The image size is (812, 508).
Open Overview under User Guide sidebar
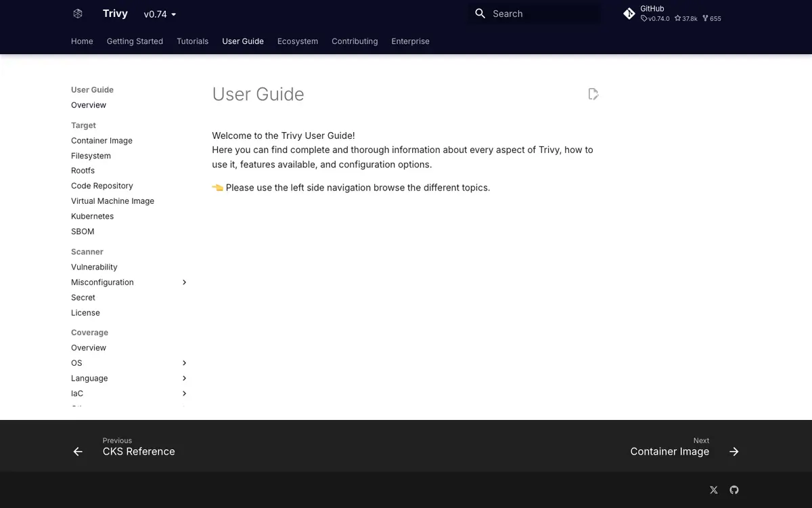(89, 105)
